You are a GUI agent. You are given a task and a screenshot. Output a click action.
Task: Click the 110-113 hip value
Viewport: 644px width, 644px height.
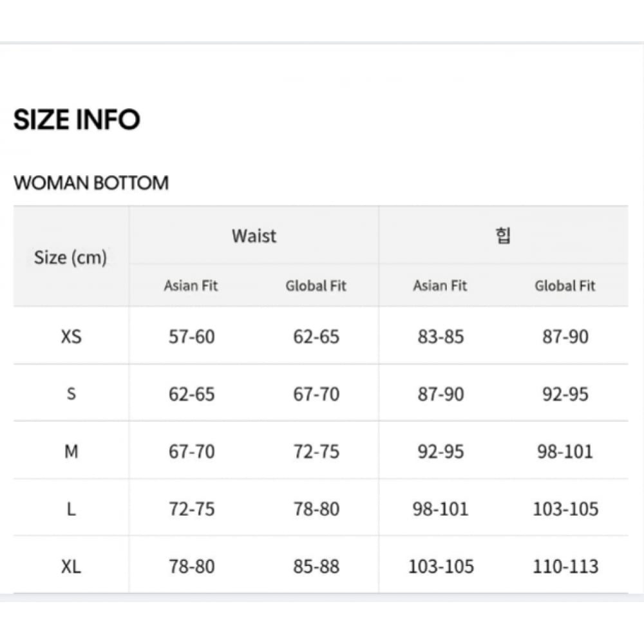point(565,567)
